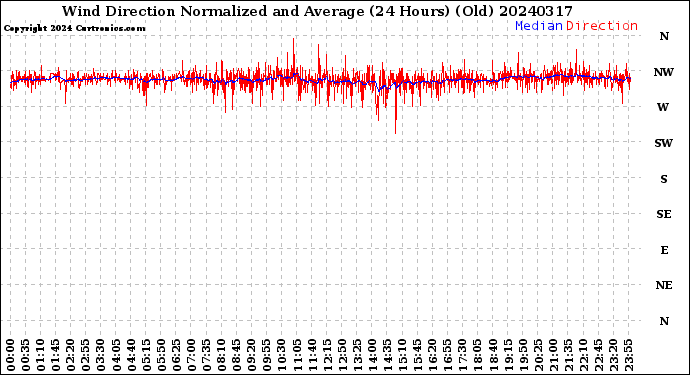Click the 08:10 time label
690x375 pixels.
[x=221, y=355]
